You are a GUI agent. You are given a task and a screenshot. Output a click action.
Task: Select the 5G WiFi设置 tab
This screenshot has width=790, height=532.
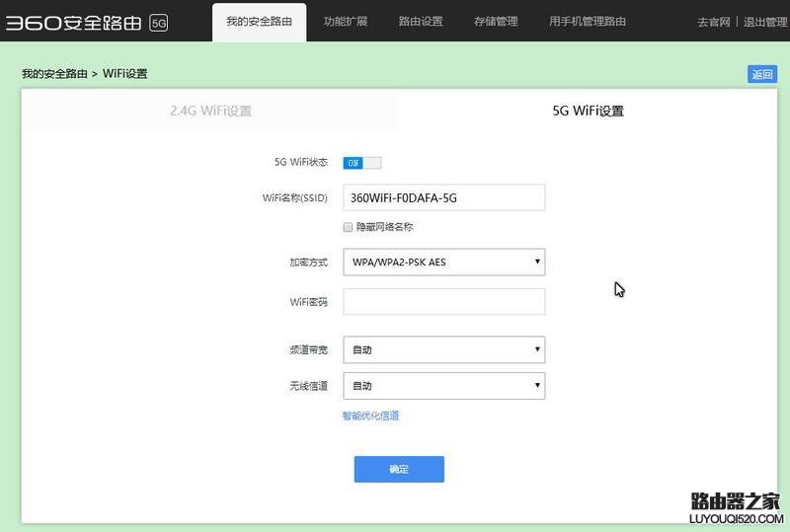click(x=588, y=111)
